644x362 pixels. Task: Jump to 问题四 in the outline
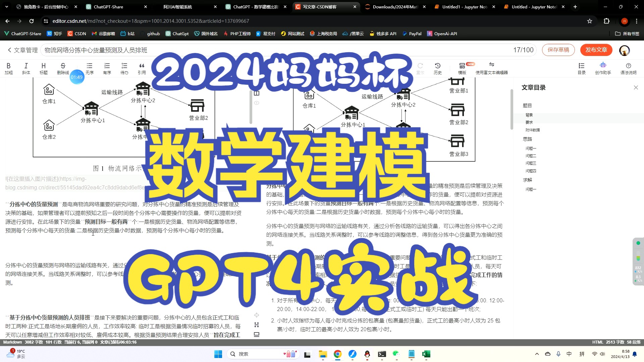click(531, 171)
